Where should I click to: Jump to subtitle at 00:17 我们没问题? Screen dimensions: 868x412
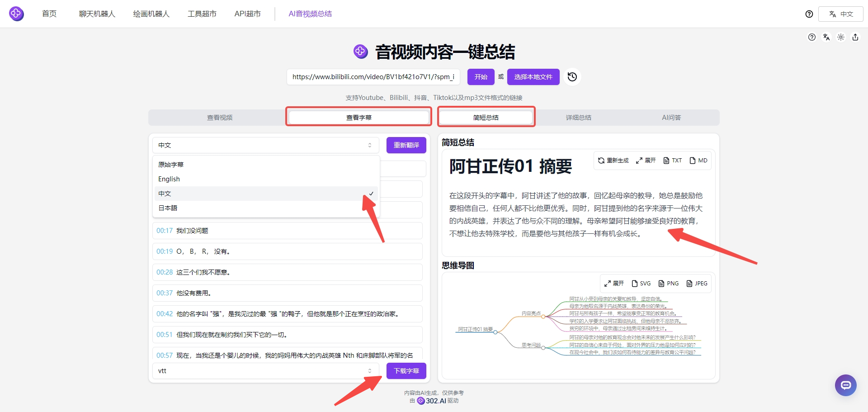(288, 231)
